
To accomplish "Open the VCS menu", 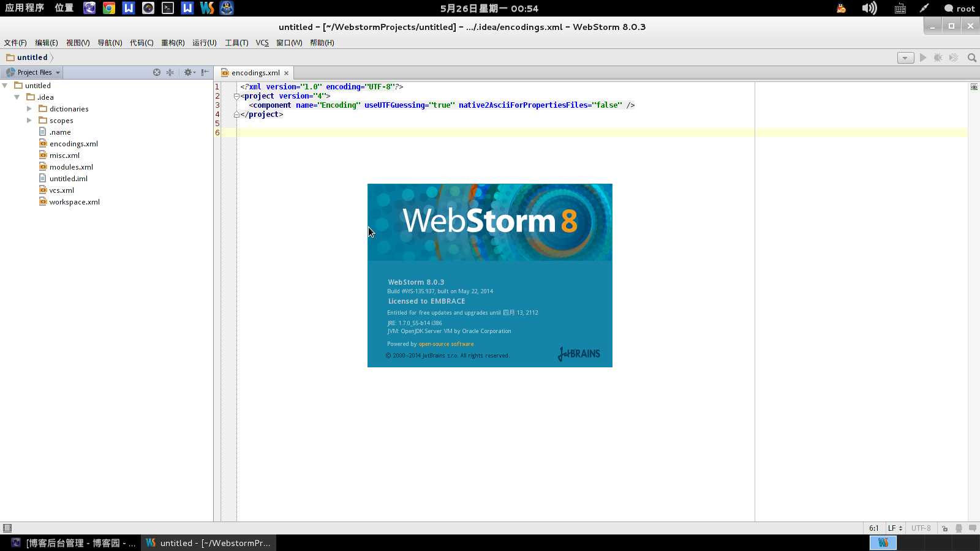I will pyautogui.click(x=262, y=43).
